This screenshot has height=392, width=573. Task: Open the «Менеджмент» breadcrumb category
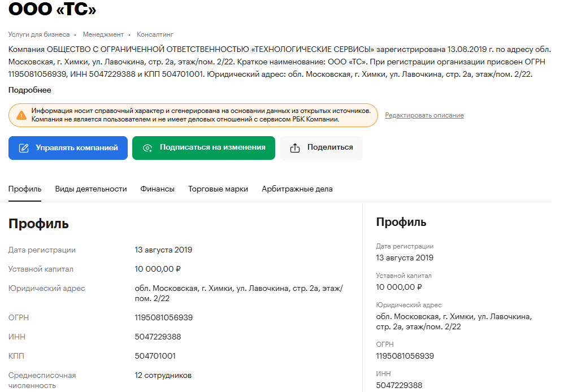102,34
